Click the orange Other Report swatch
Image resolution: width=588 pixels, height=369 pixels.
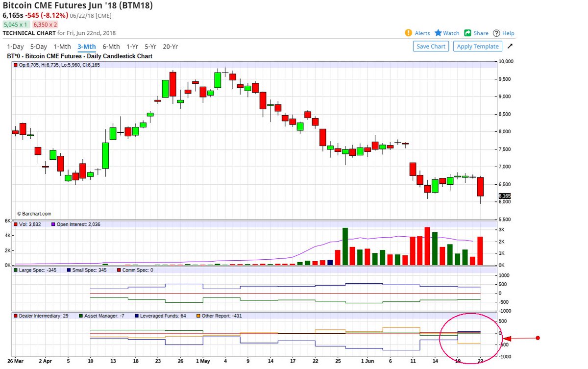(x=197, y=316)
